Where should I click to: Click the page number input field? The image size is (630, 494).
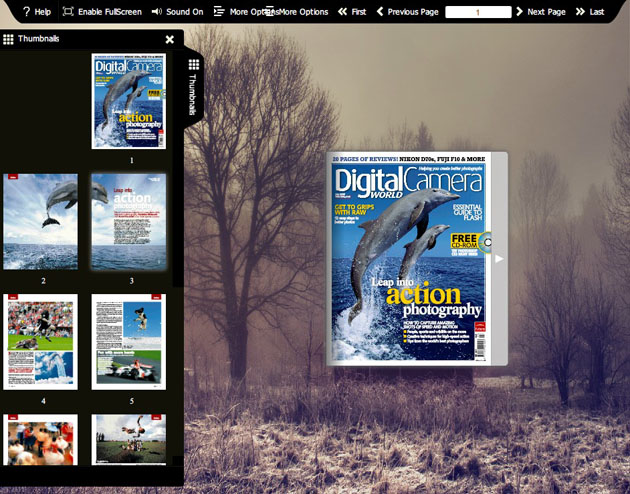478,12
